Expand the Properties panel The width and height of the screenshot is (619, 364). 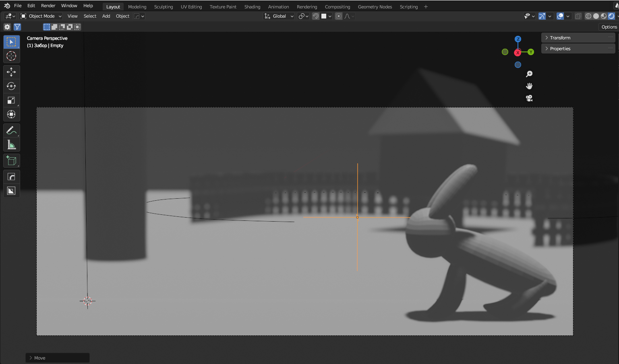coord(560,49)
